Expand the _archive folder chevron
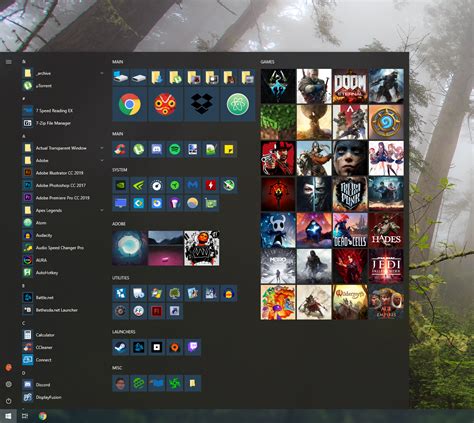474x423 pixels. click(102, 73)
